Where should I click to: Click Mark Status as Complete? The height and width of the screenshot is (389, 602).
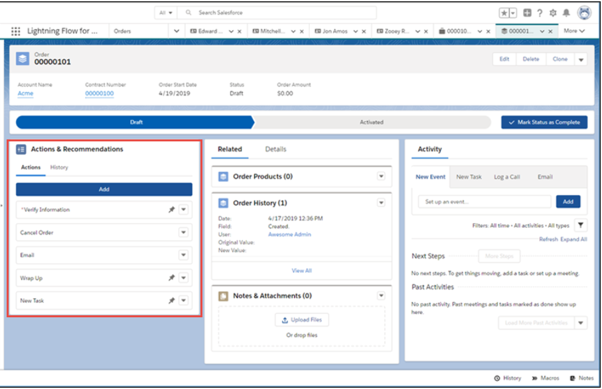544,122
